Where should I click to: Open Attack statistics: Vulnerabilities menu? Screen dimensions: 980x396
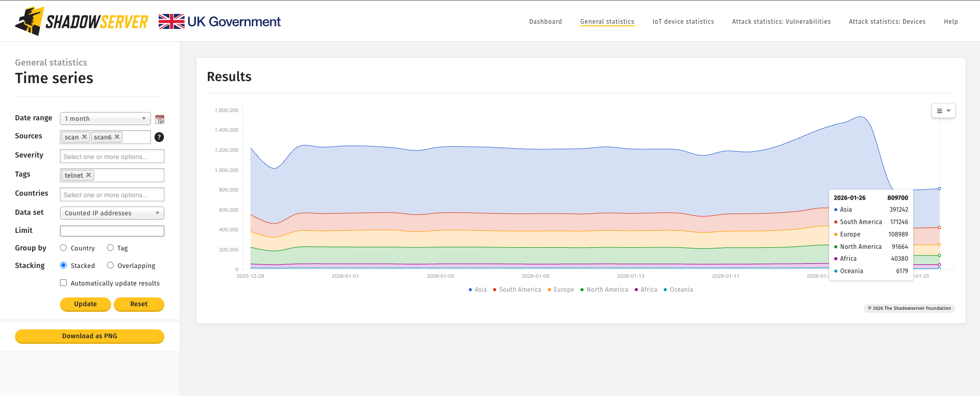click(782, 22)
